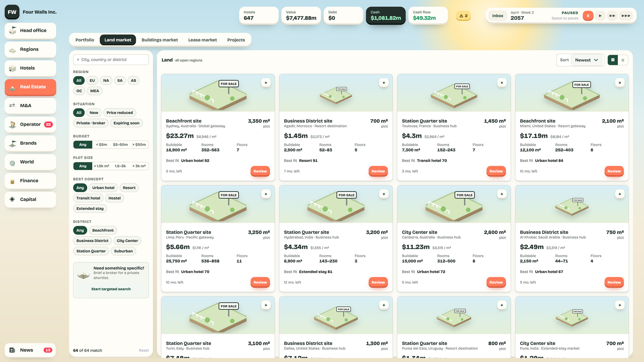Add Agadir Business District site with plus
Screen dimensions: 644x362
pos(384,83)
